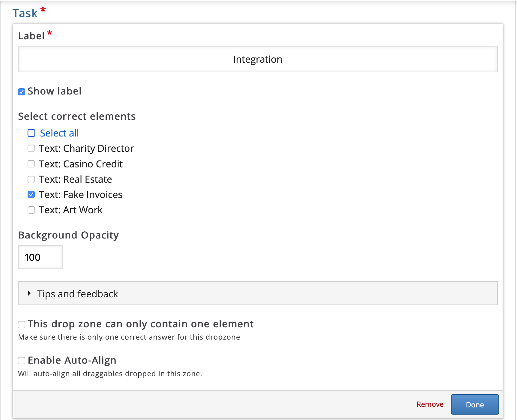Enable drop zone single element option
This screenshot has height=420, width=517.
click(x=22, y=325)
